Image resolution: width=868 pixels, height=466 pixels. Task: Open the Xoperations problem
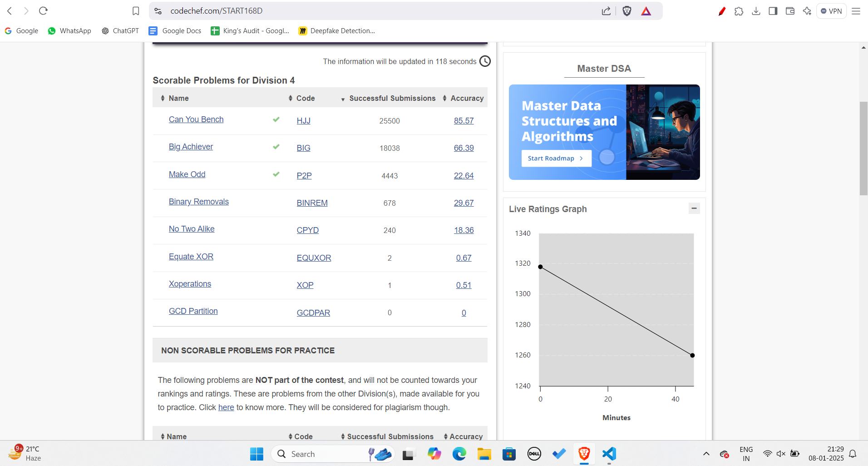pos(190,284)
